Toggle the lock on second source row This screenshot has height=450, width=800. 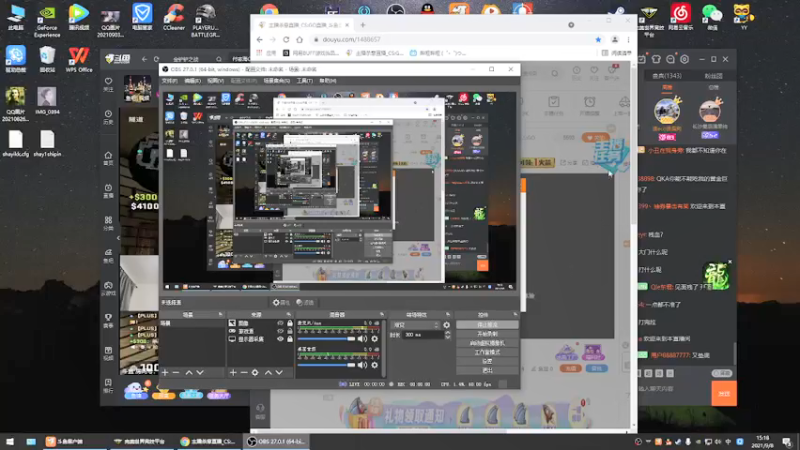pyautogui.click(x=290, y=331)
